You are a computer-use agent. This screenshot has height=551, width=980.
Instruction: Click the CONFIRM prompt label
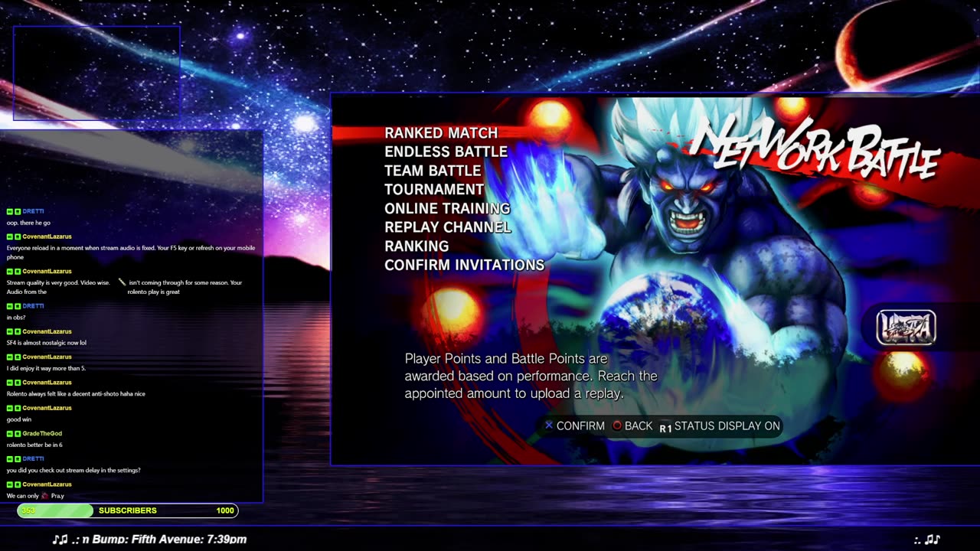[x=580, y=426]
